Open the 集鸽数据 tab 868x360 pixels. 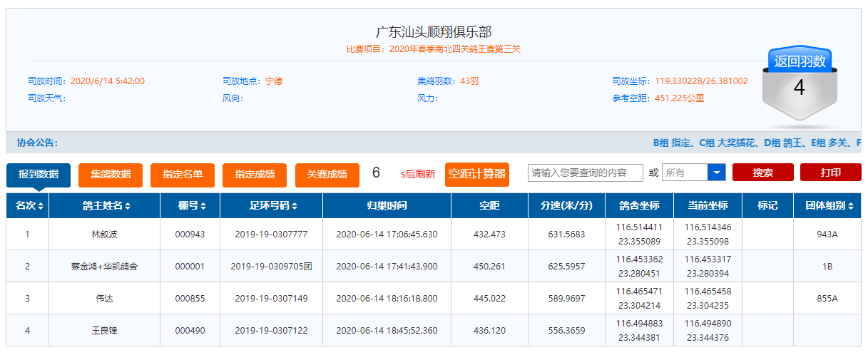click(x=111, y=174)
